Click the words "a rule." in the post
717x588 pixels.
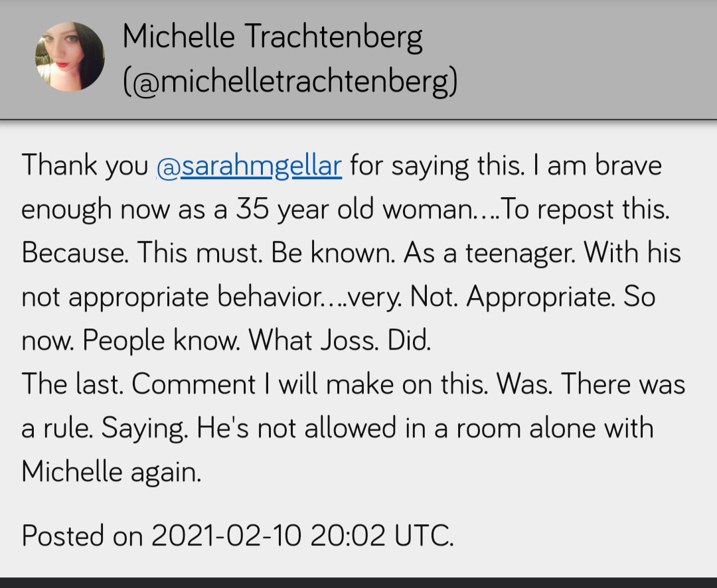[58, 428]
